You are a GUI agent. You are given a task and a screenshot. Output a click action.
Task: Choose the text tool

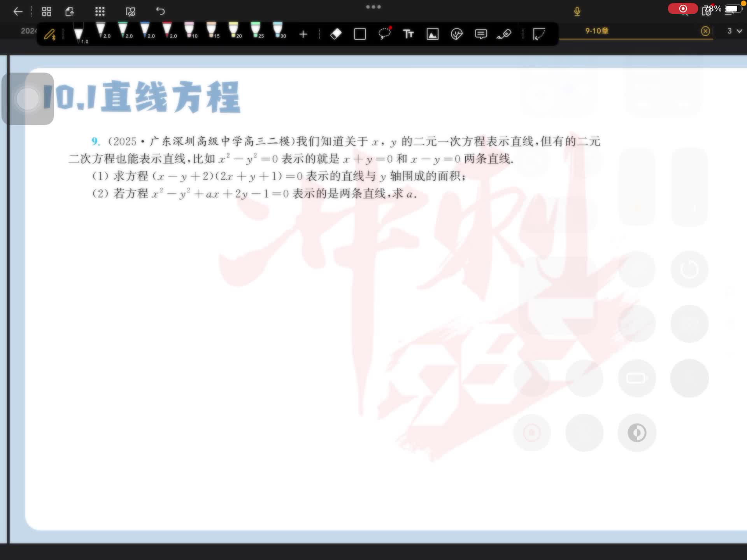(x=408, y=34)
